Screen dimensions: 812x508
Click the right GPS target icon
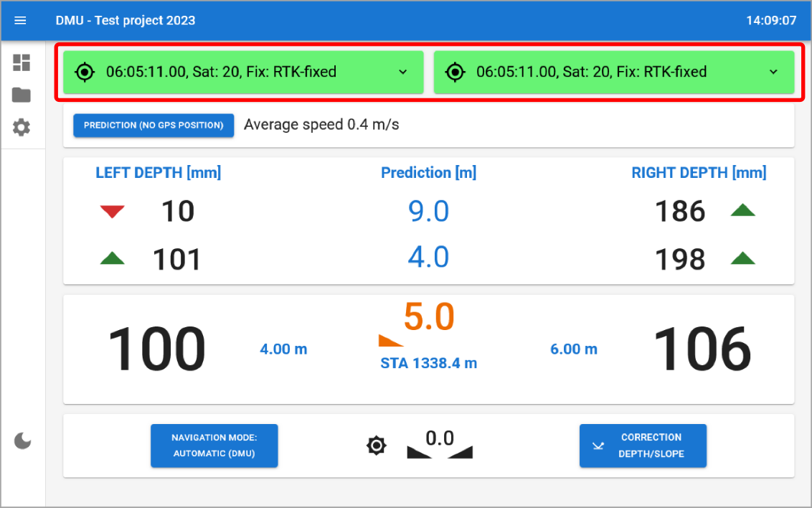click(455, 72)
